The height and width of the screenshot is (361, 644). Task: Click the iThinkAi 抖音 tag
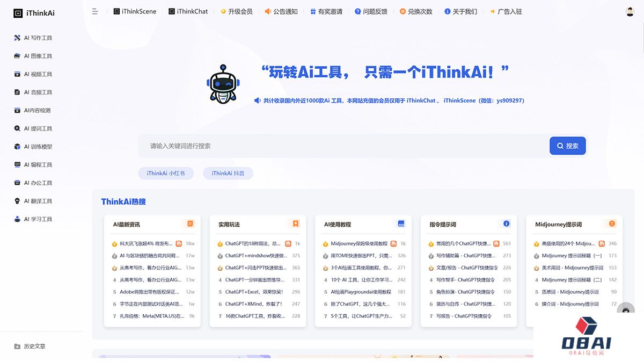[x=228, y=174]
